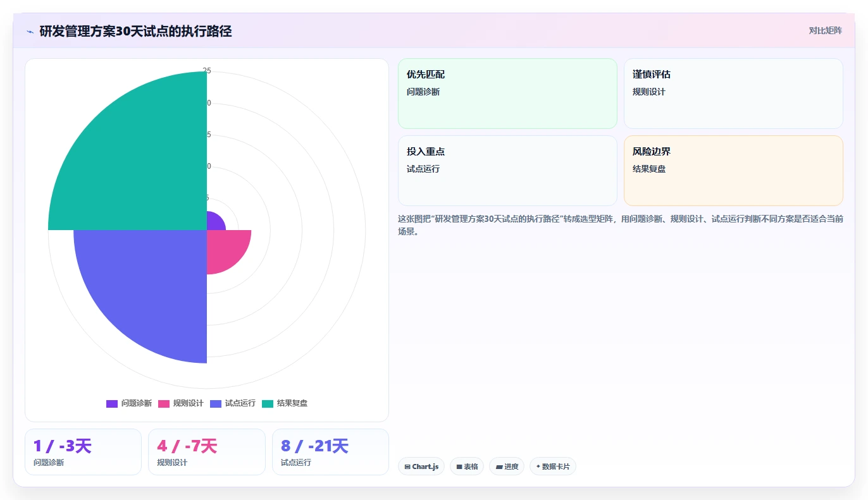Toggle the 规则设计 legend swatch
Image resolution: width=868 pixels, height=500 pixels.
(x=164, y=403)
